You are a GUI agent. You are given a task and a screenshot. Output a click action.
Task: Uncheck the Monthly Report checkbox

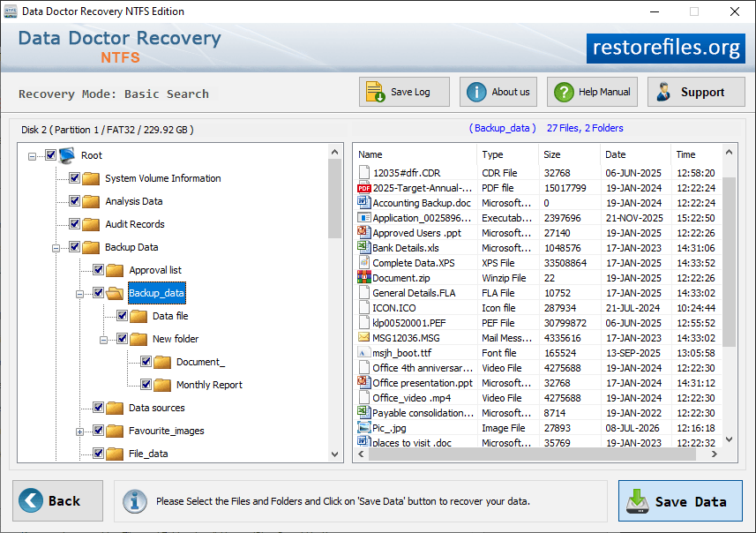click(x=146, y=385)
